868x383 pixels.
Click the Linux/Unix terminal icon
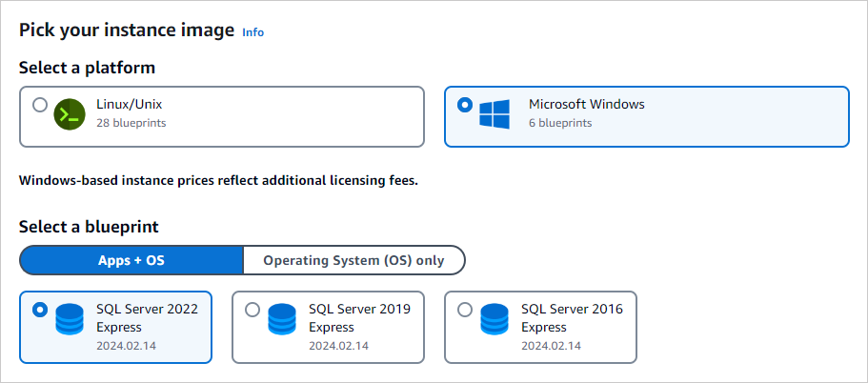point(70,114)
